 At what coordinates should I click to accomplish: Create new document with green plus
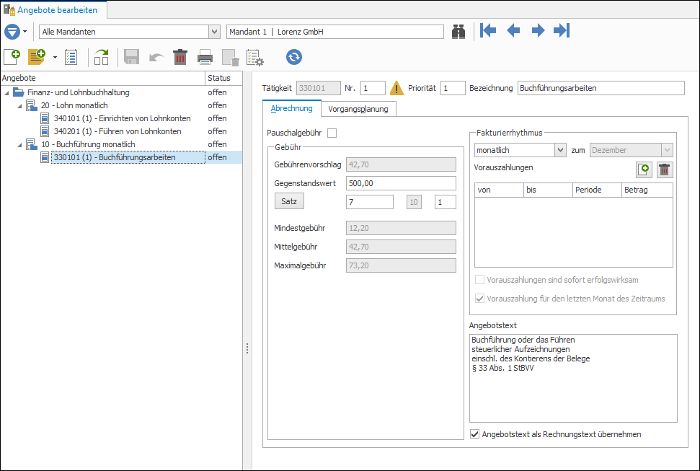(12, 57)
